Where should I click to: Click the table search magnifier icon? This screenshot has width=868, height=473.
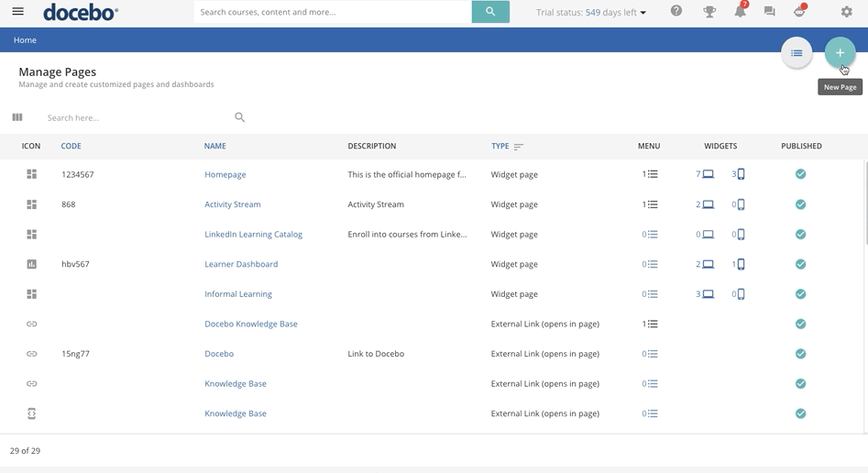click(240, 116)
